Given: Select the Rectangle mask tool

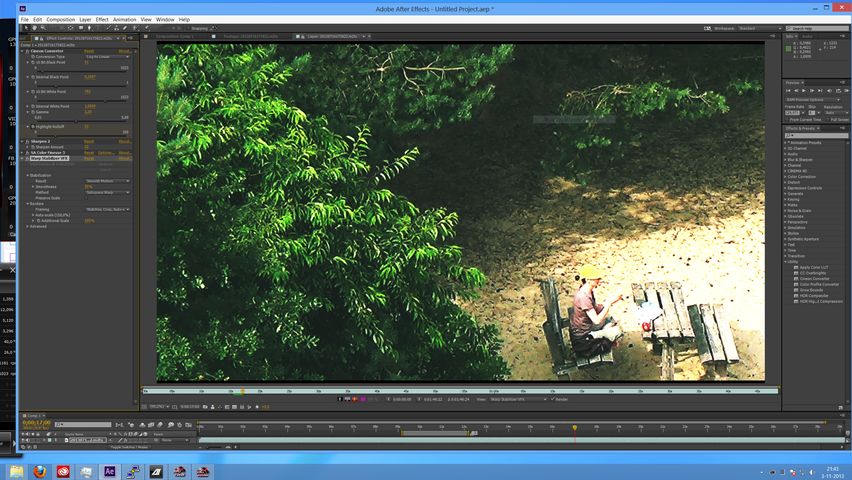Looking at the screenshot, I should (81, 28).
